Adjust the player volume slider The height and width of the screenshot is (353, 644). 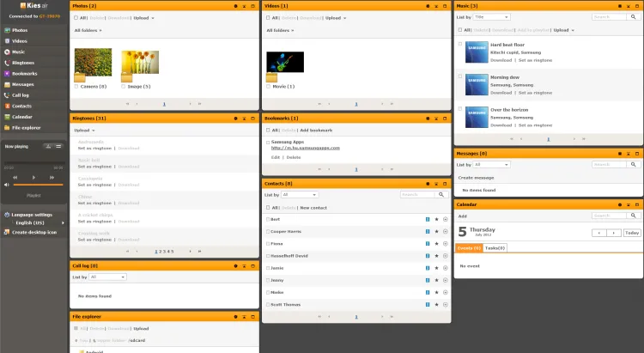tap(38, 184)
